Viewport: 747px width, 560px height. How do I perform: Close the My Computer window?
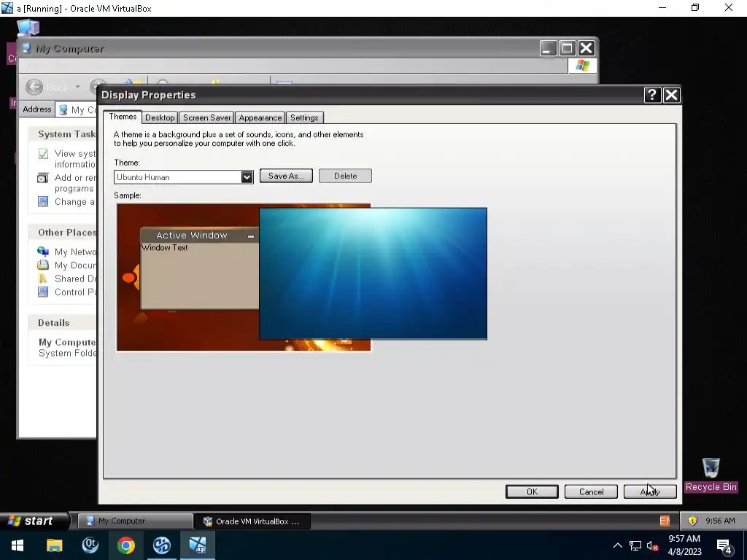click(586, 48)
